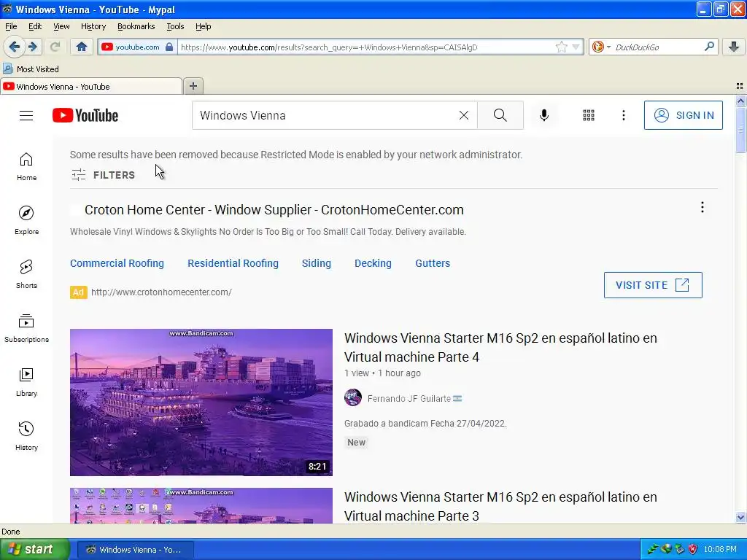The width and height of the screenshot is (747, 560).
Task: Go to Home in YouTube sidebar
Action: point(27,167)
